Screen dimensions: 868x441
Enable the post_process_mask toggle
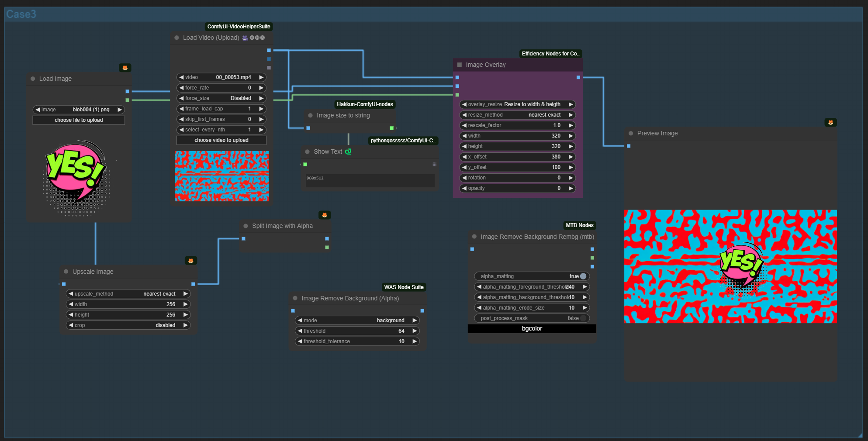583,318
